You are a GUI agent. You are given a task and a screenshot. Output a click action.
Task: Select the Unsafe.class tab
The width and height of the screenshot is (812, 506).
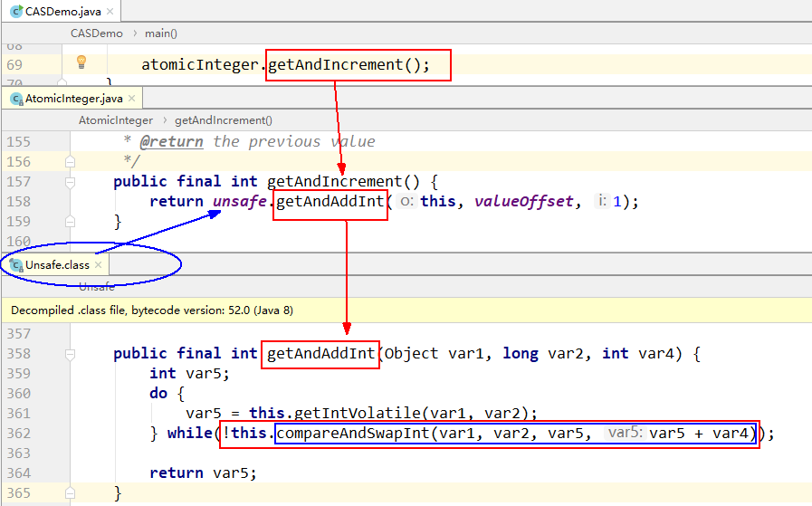(57, 264)
